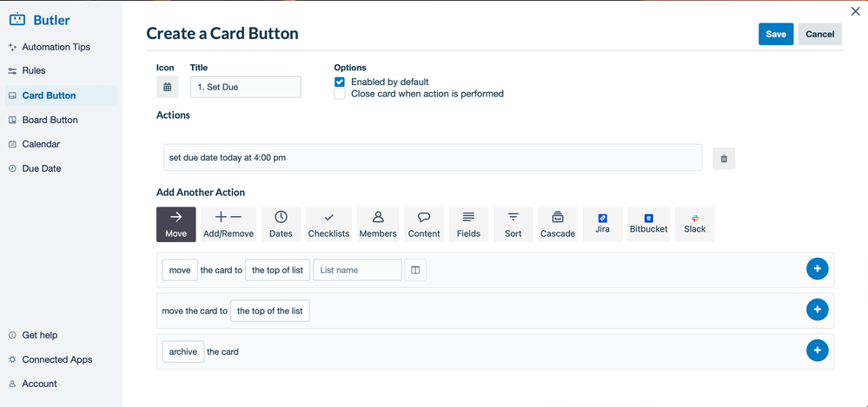Open the Jira action category

point(602,225)
